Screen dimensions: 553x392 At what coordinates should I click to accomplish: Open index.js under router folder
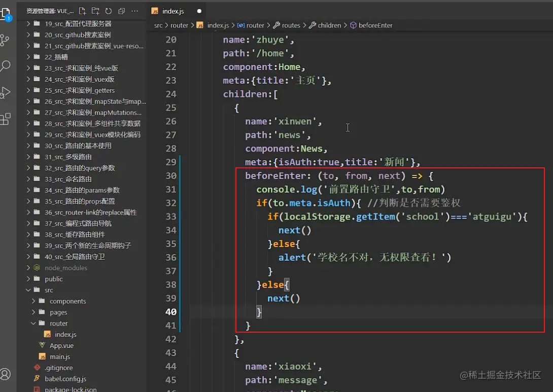65,335
